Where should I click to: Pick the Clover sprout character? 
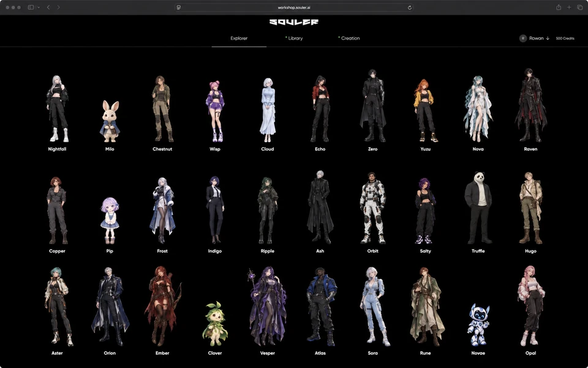click(x=215, y=324)
